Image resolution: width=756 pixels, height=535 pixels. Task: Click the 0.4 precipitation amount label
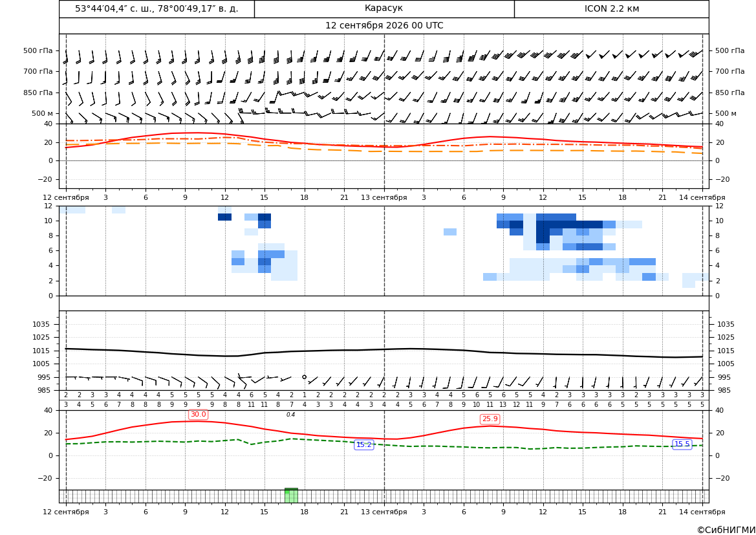pos(291,415)
